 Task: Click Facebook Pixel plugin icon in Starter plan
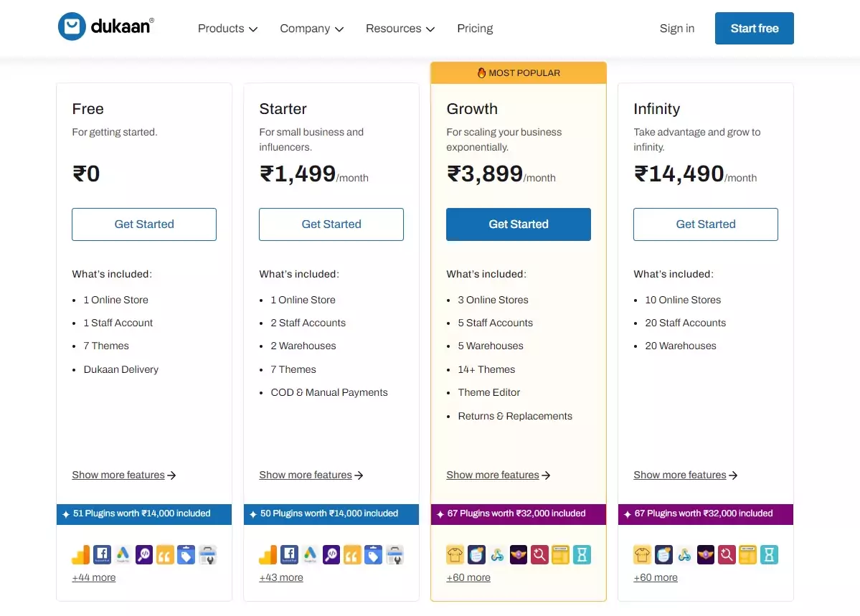(289, 554)
